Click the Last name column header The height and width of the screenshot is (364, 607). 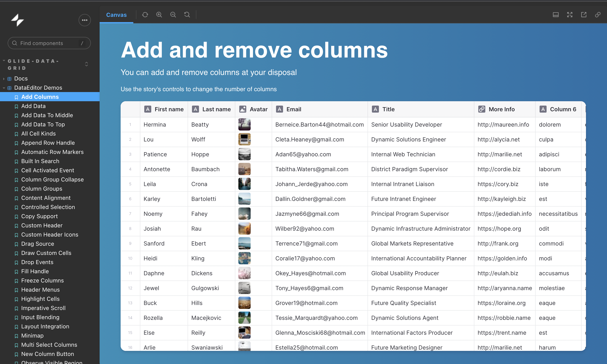click(211, 109)
